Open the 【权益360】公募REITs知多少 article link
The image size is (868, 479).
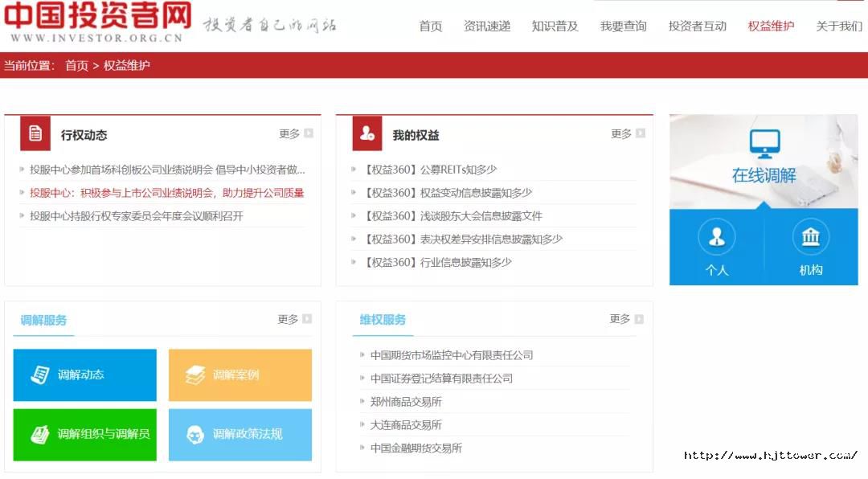(x=430, y=170)
